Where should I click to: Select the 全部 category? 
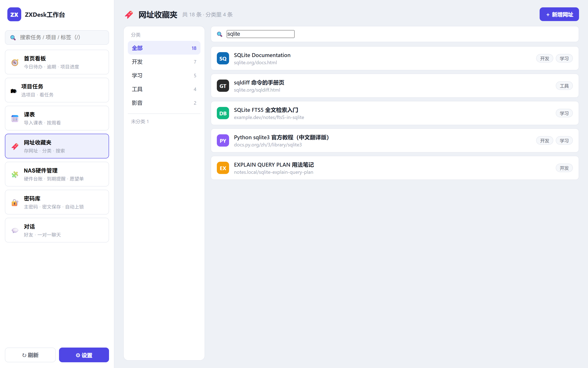pyautogui.click(x=164, y=48)
